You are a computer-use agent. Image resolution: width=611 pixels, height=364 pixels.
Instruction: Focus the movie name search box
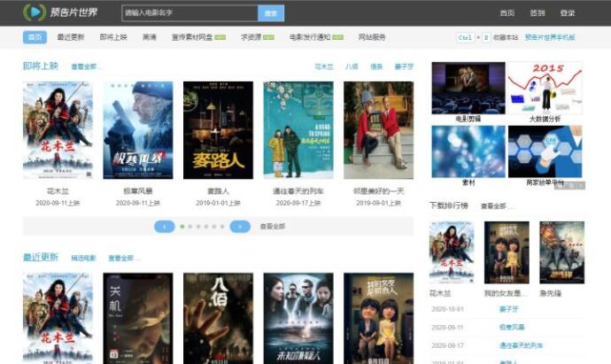pyautogui.click(x=189, y=13)
